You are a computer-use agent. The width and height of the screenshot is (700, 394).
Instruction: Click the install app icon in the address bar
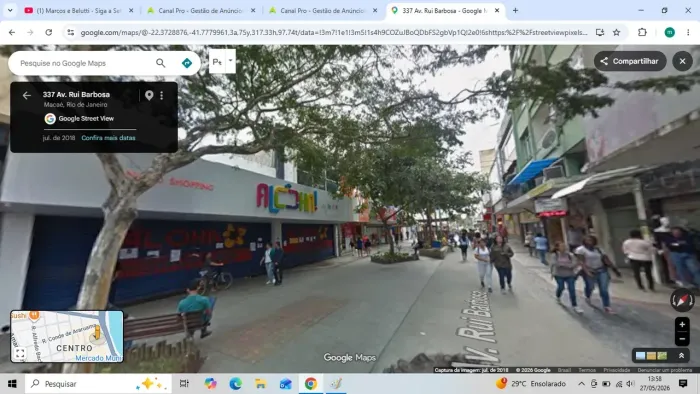(600, 32)
